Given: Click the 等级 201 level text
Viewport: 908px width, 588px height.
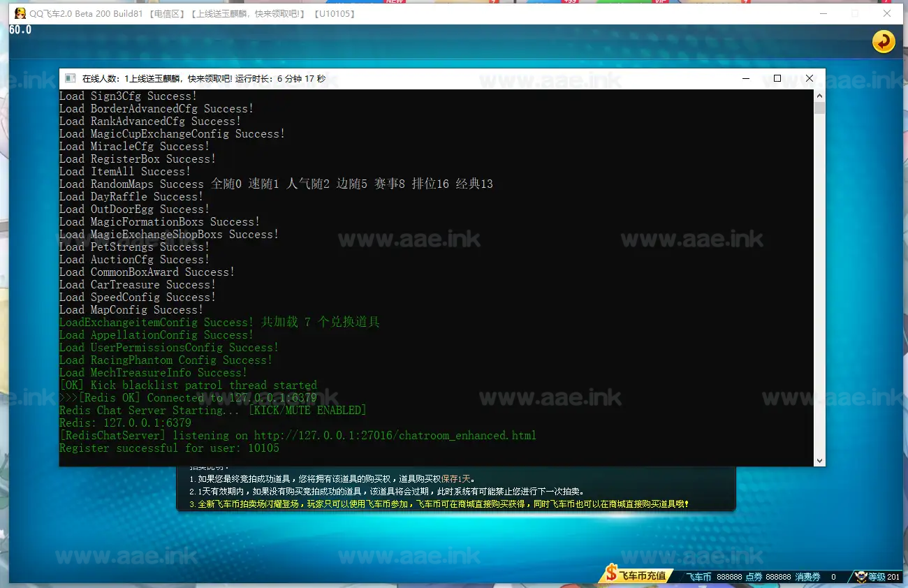Looking at the screenshot, I should (x=884, y=577).
